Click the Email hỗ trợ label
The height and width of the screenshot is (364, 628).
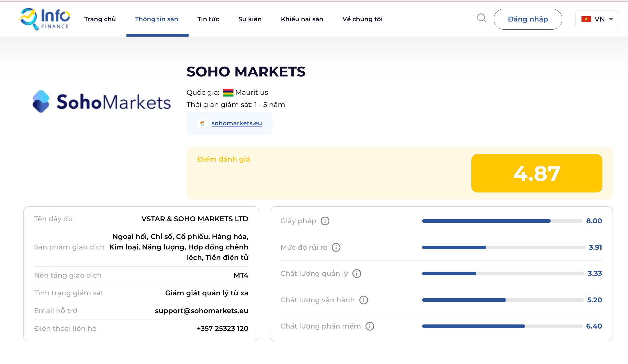56,311
